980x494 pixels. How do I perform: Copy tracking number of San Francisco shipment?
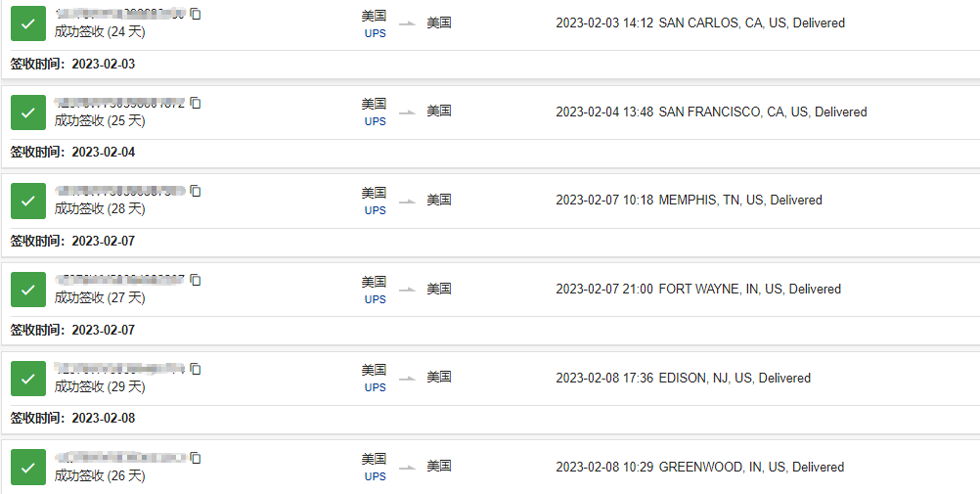point(196,103)
